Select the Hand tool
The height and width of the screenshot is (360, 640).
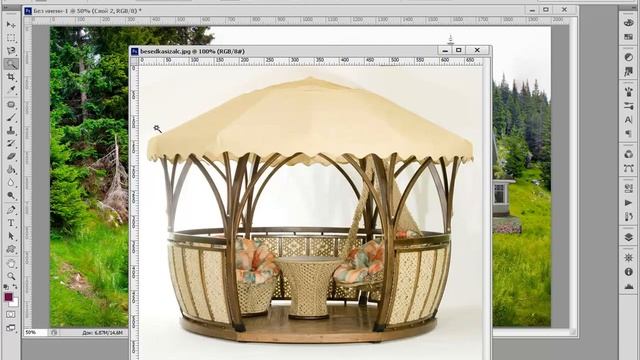(11, 264)
